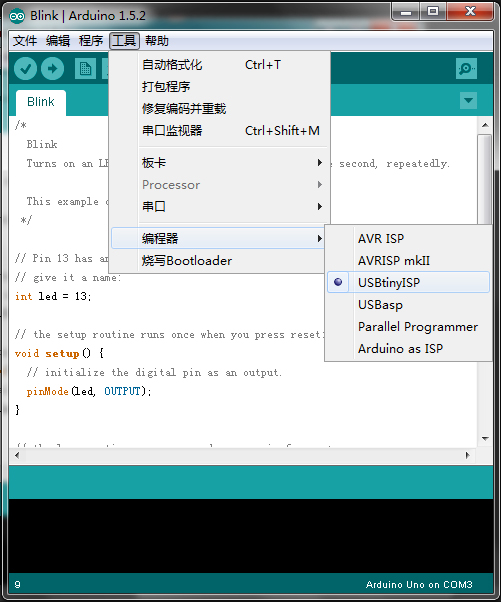Click the 'int led = 13;' code line
Viewport: 501px width, 602px height.
tap(53, 296)
